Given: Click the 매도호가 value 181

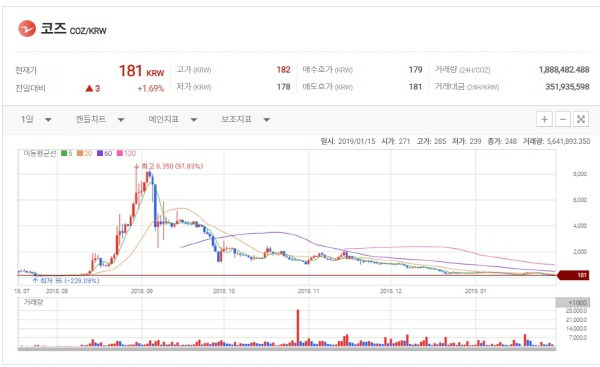Looking at the screenshot, I should click(x=415, y=87).
